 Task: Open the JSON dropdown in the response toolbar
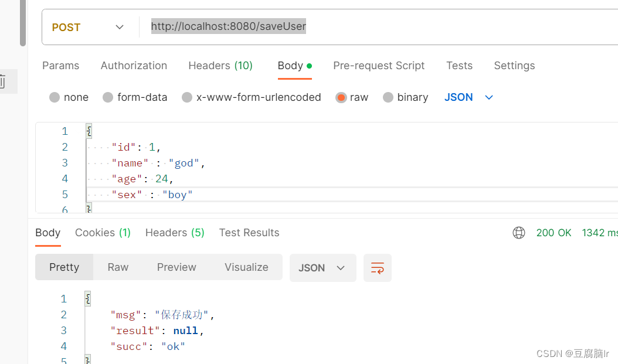[322, 267]
